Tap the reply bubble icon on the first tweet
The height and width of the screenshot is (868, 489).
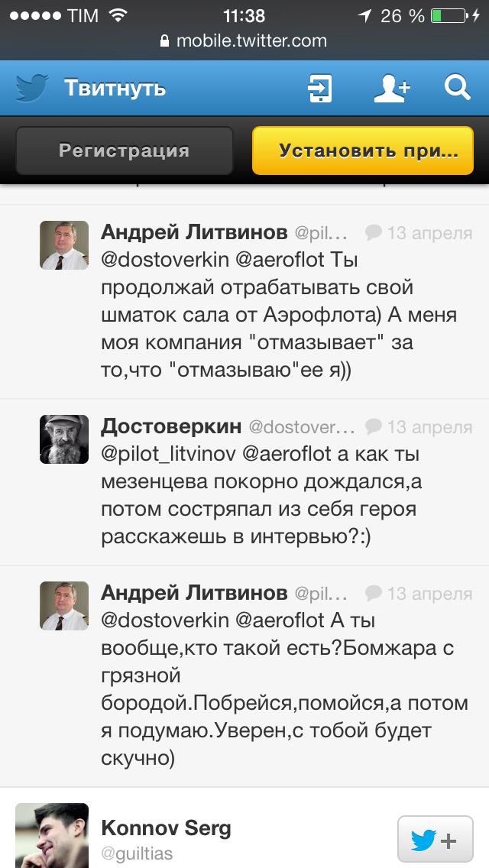click(374, 232)
